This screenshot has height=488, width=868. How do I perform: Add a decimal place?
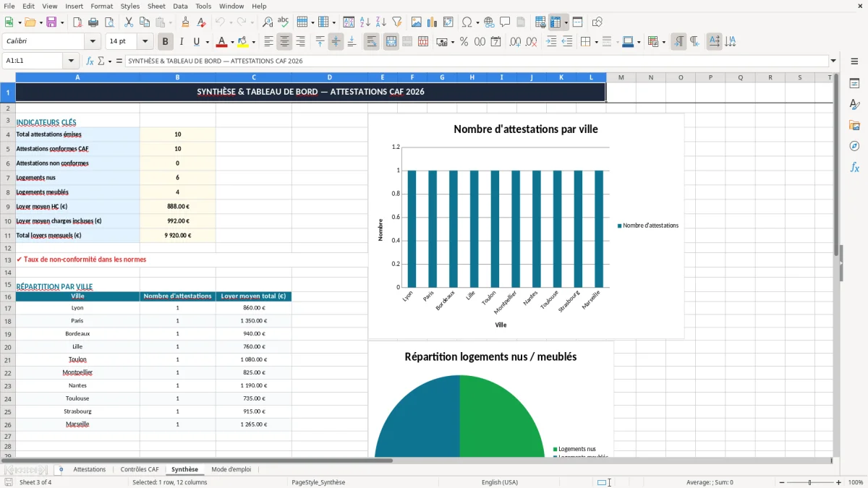click(515, 42)
